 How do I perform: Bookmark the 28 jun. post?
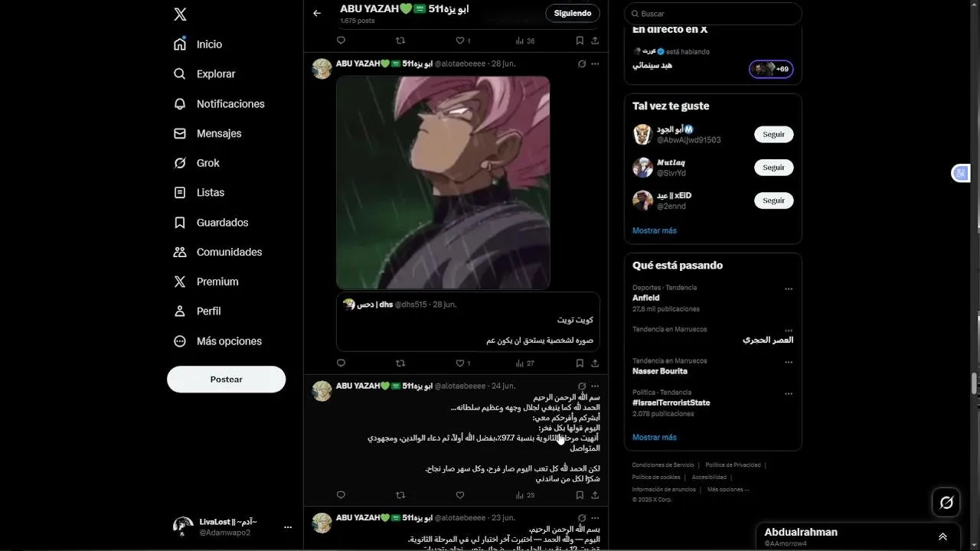tap(580, 364)
